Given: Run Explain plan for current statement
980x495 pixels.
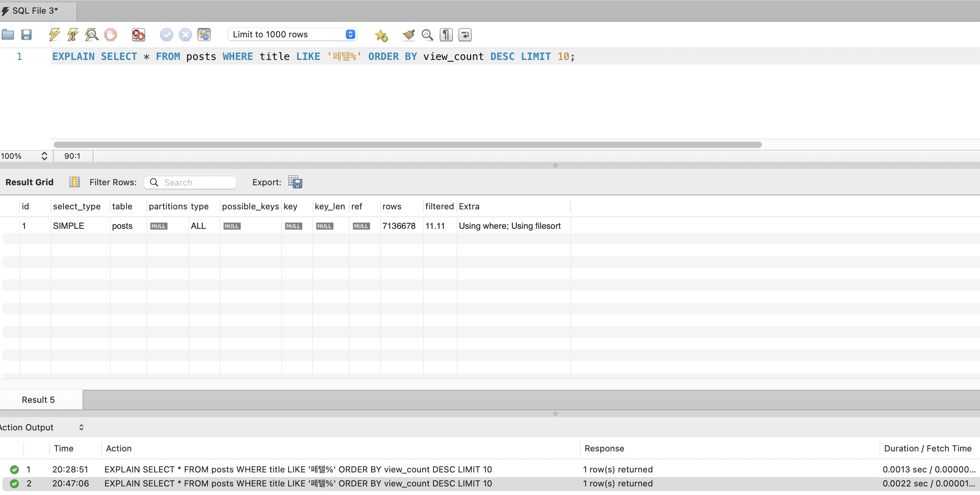Looking at the screenshot, I should [x=92, y=35].
